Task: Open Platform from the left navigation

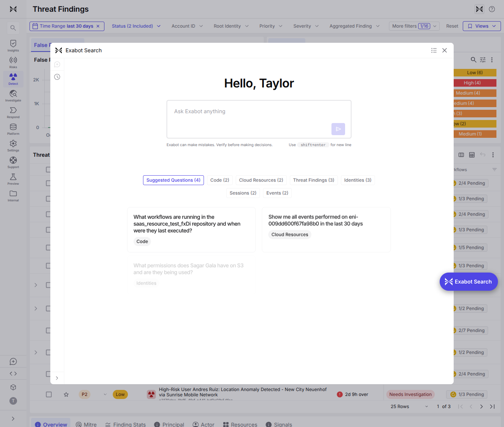Action: pyautogui.click(x=13, y=129)
